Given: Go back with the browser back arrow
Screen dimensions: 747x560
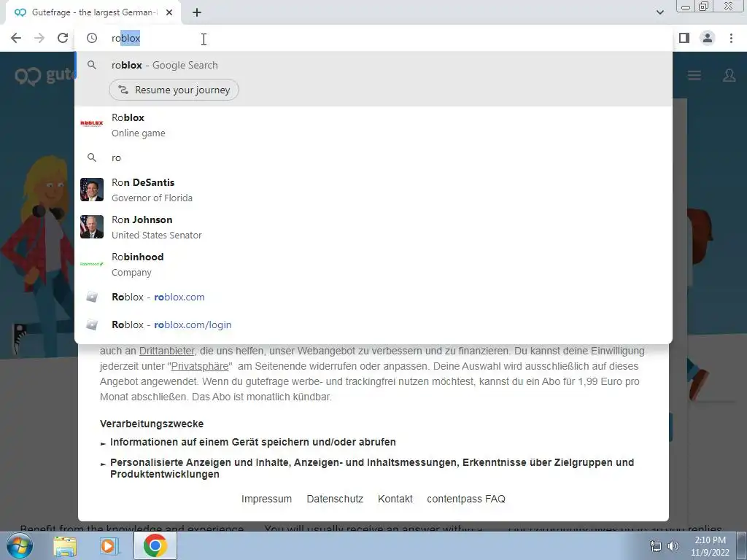Looking at the screenshot, I should click(16, 38).
